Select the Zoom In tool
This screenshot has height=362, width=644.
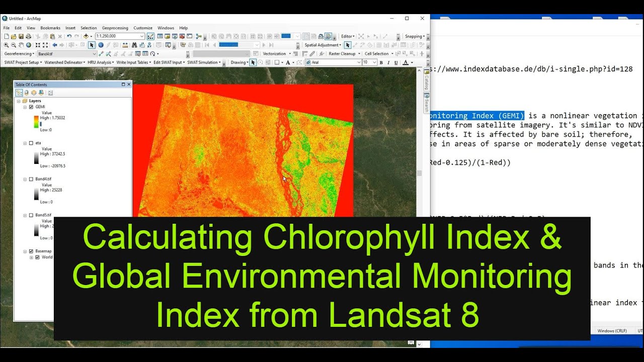click(x=6, y=45)
